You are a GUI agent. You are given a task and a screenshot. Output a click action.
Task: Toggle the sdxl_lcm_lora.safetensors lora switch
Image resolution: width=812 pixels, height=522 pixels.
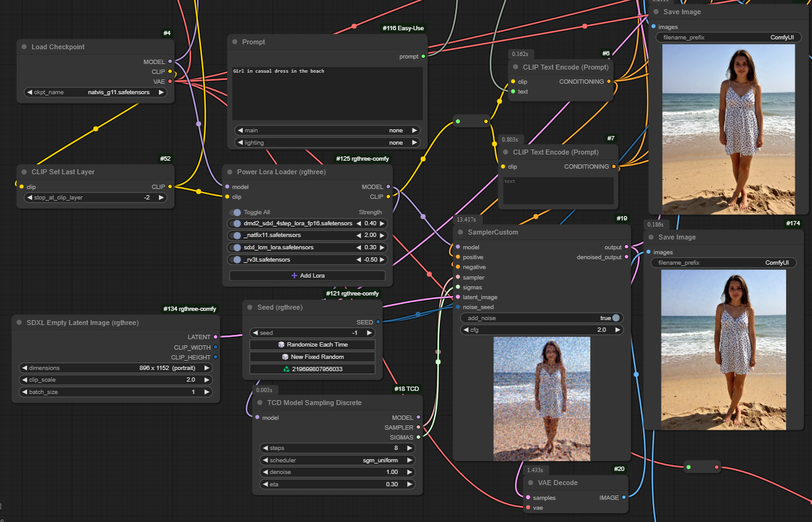237,247
